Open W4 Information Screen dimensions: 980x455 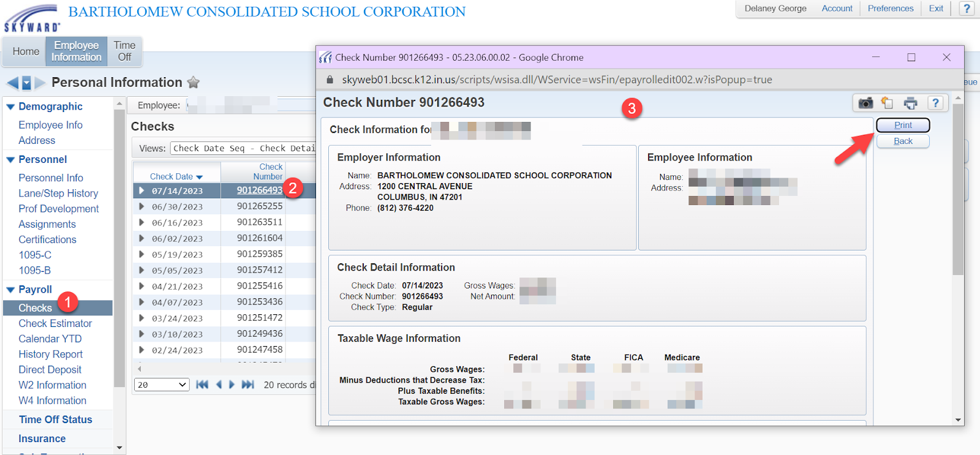pos(52,400)
